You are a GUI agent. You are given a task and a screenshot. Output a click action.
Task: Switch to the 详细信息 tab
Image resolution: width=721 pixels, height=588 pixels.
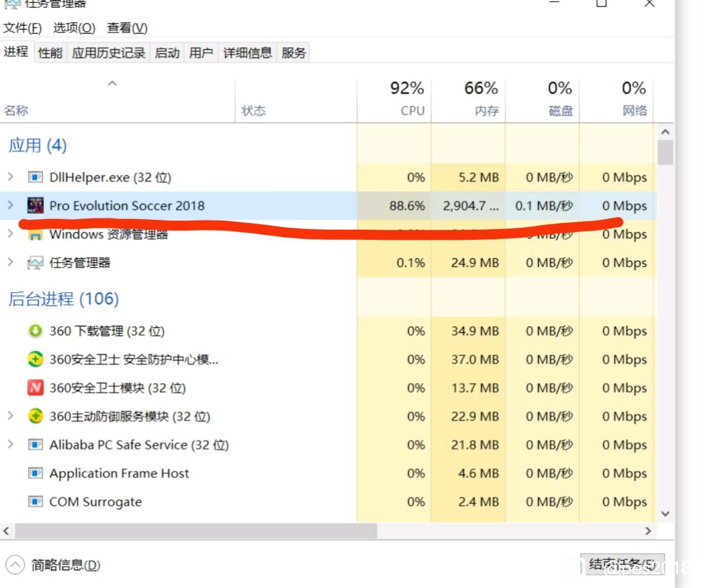tap(247, 53)
